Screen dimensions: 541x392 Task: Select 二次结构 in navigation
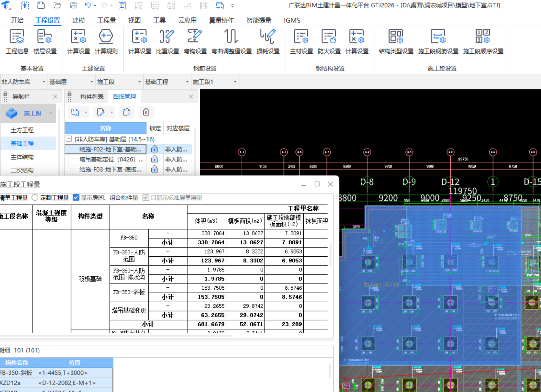[x=22, y=170]
